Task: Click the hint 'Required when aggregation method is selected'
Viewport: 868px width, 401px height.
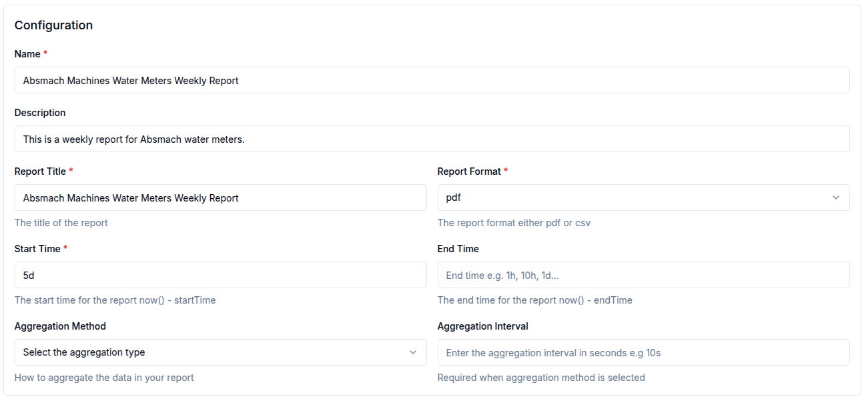Action: point(541,377)
